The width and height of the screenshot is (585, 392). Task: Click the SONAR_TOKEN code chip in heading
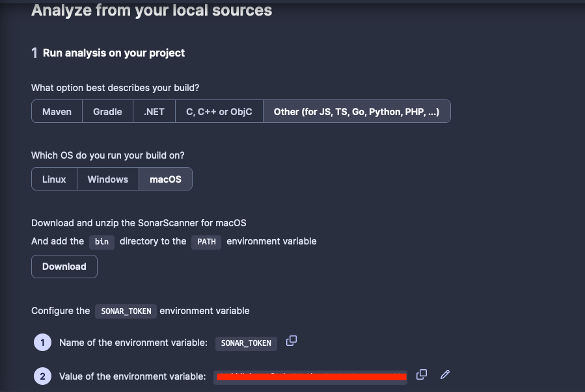[x=125, y=311]
